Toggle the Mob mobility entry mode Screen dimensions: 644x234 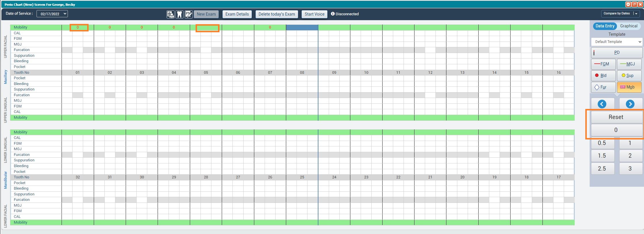click(629, 87)
